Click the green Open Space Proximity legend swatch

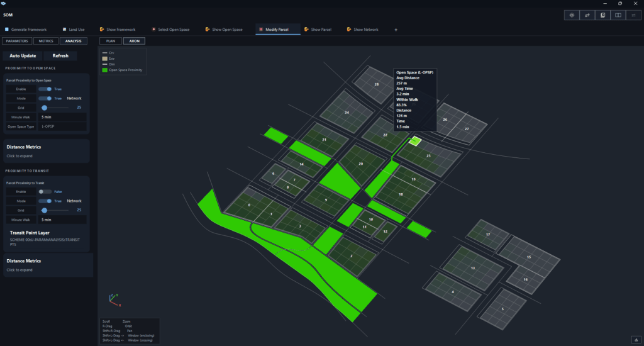point(105,70)
